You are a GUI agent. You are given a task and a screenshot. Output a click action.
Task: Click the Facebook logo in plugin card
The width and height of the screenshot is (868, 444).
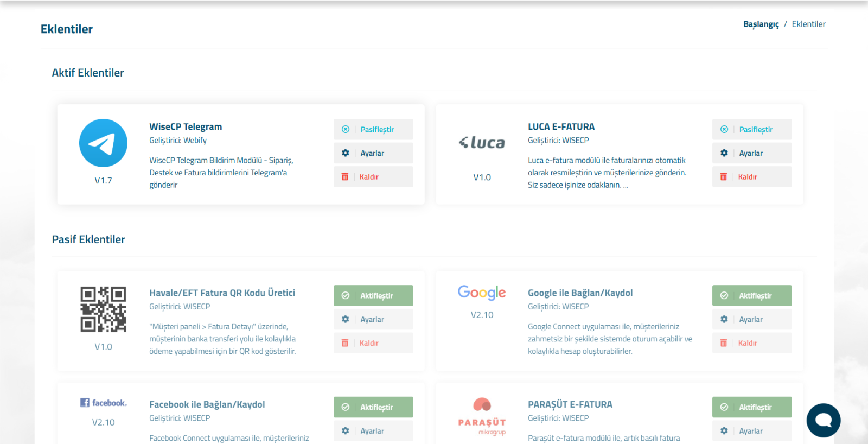tap(103, 403)
